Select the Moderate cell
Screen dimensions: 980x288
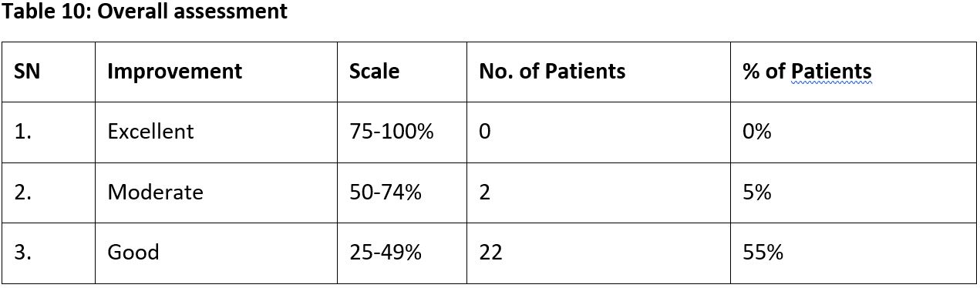pos(216,192)
